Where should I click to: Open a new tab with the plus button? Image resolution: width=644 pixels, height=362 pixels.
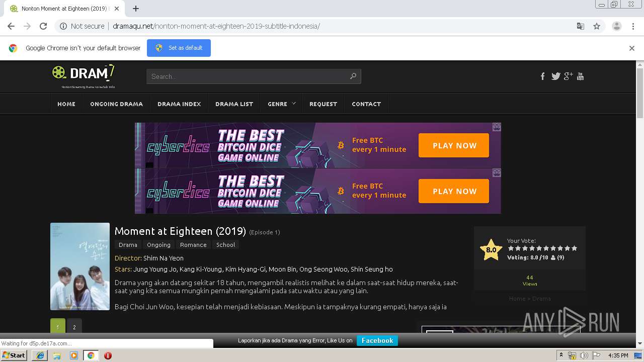(x=136, y=9)
